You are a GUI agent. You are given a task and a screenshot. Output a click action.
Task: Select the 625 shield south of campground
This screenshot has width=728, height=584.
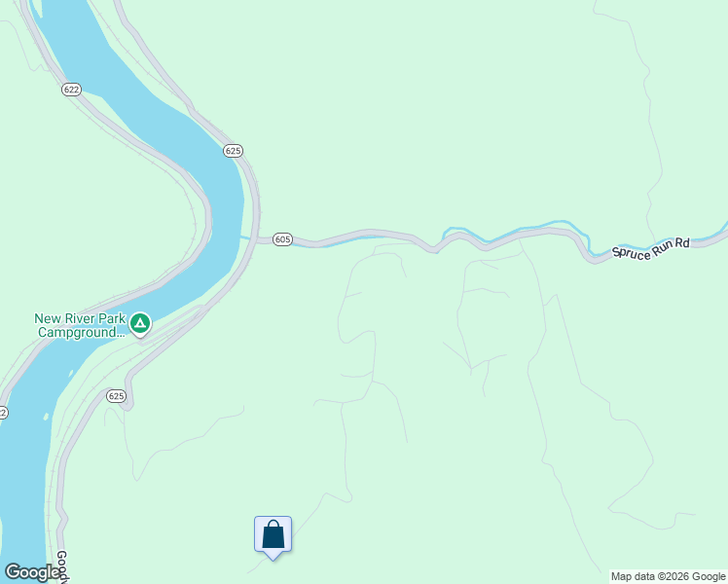(x=116, y=395)
